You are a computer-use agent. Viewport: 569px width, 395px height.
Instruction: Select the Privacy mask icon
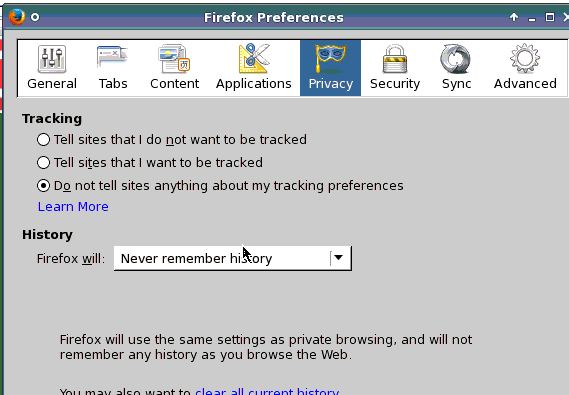(x=330, y=59)
